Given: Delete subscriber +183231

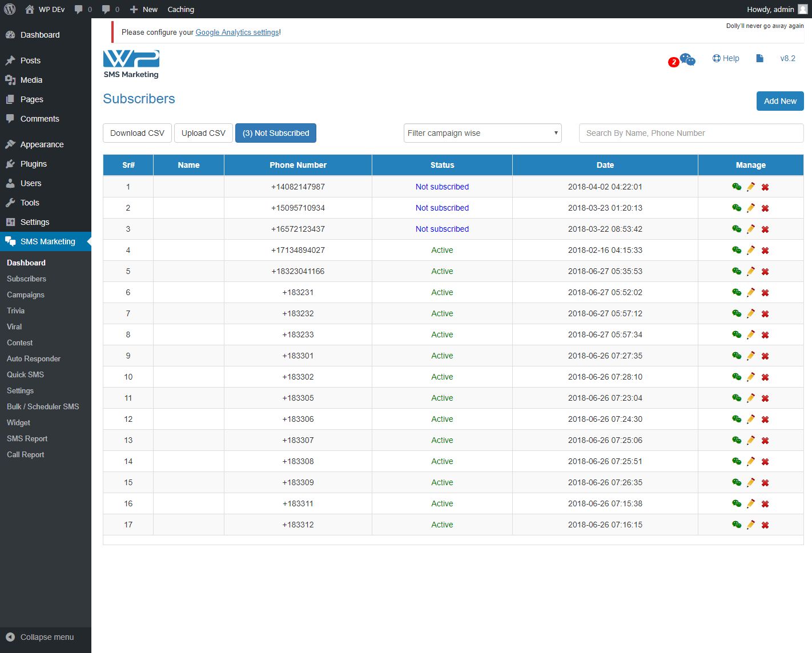Looking at the screenshot, I should 765,293.
